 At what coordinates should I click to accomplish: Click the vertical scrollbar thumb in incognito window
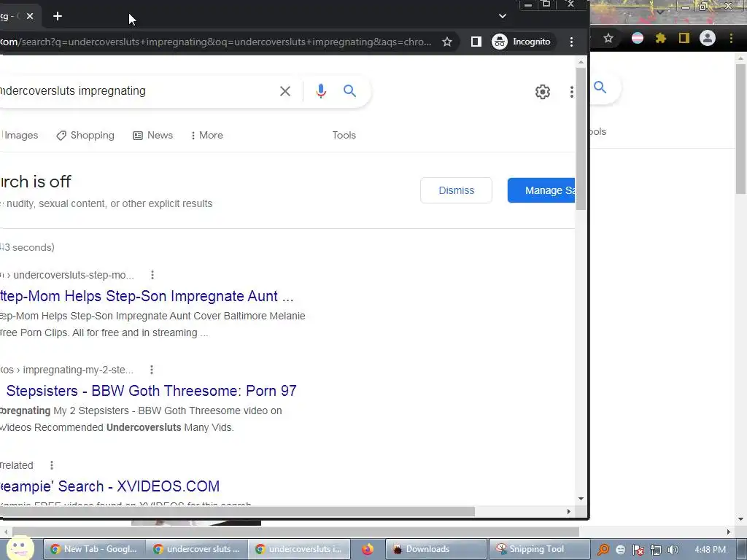click(581, 138)
